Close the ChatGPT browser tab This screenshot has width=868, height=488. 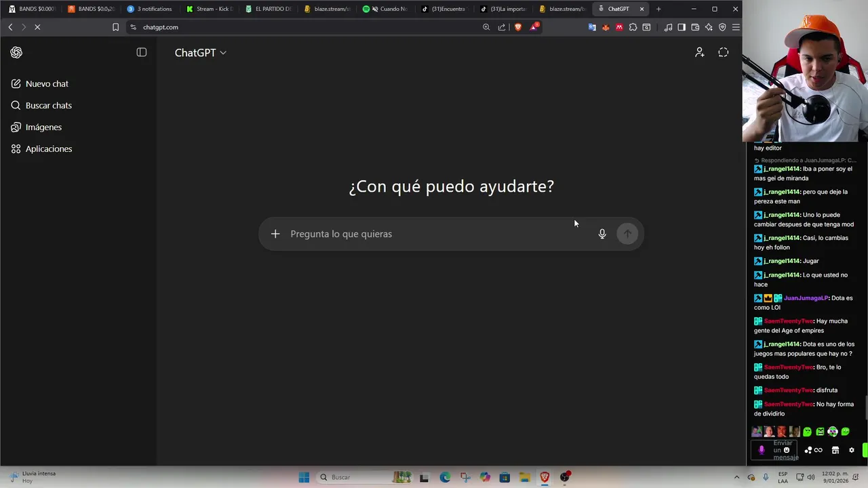tap(642, 9)
